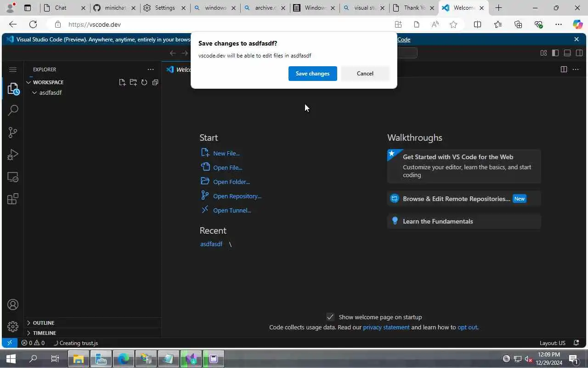Open browser Collections icon
The width and height of the screenshot is (588, 368).
(518, 24)
